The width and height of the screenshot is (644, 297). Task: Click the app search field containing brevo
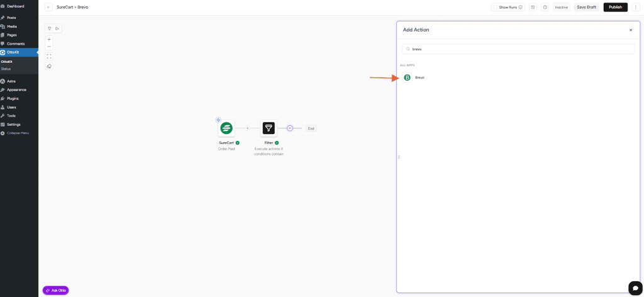[x=519, y=48]
